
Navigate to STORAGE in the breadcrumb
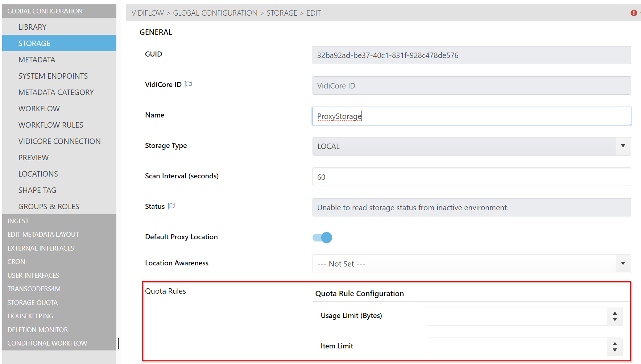coord(282,13)
